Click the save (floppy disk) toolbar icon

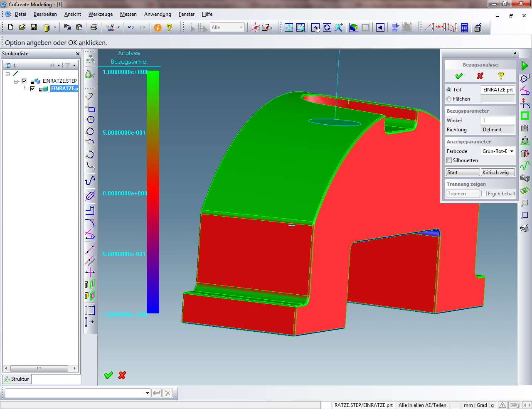34,27
